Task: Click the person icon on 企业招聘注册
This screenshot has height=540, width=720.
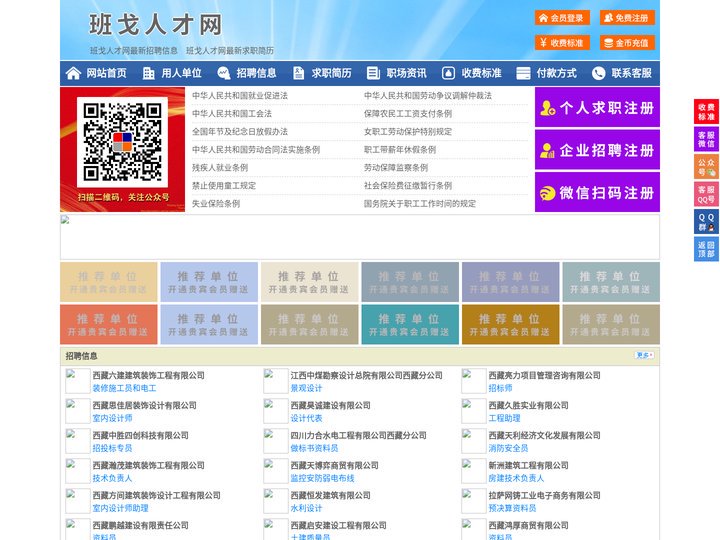Action: [547, 150]
